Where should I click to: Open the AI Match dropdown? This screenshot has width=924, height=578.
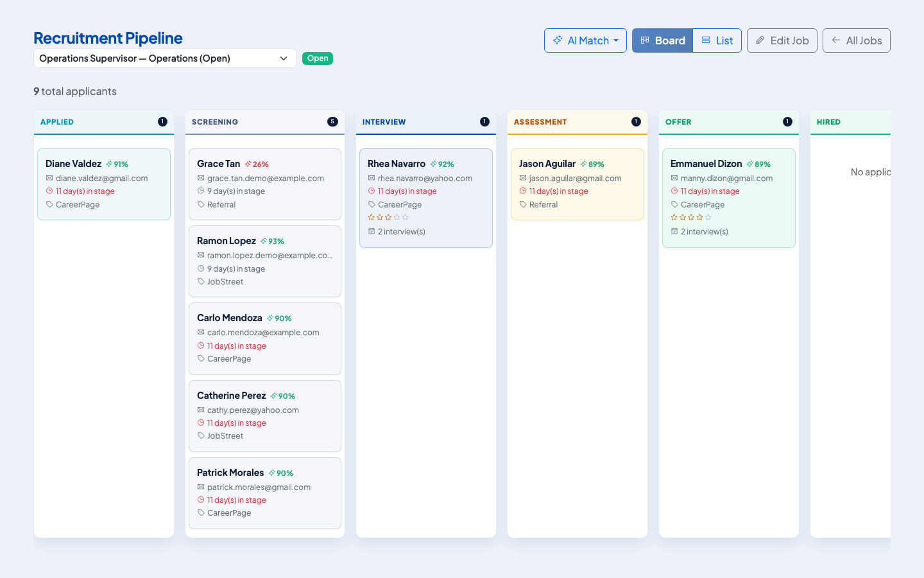[585, 40]
